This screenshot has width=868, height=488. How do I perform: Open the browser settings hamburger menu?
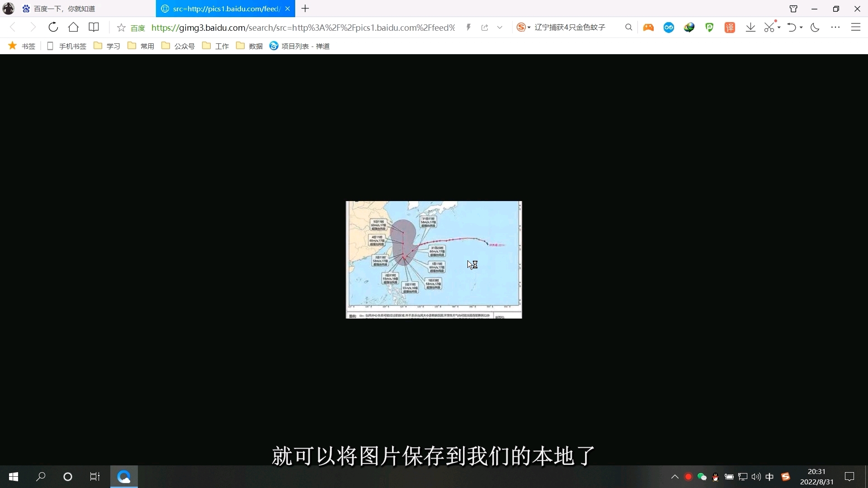tap(856, 27)
